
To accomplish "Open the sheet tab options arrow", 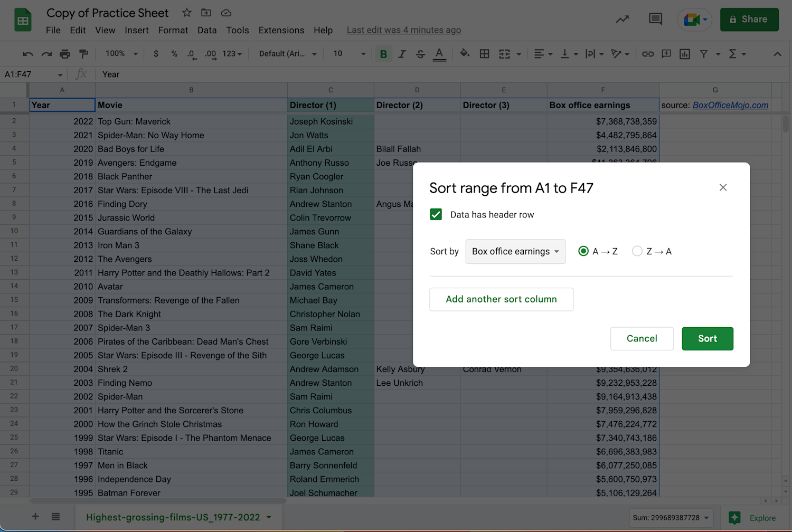I will 269,517.
